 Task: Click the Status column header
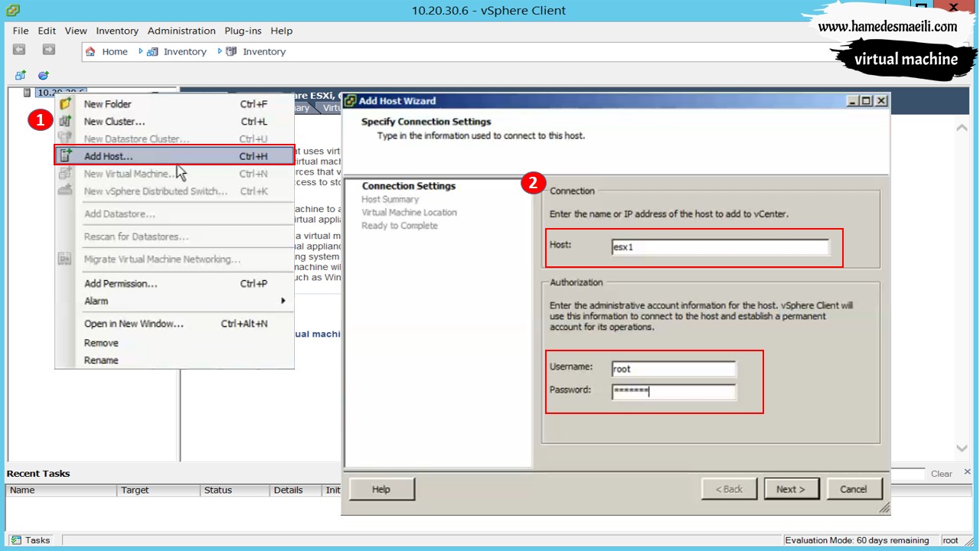point(235,490)
